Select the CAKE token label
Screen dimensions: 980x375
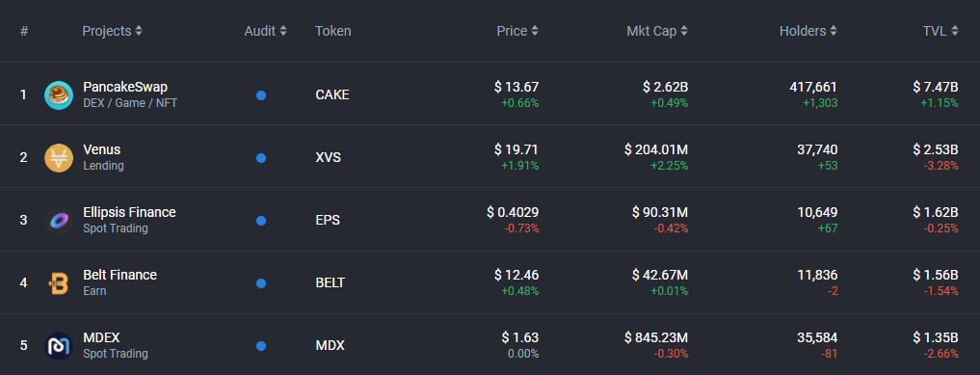click(332, 95)
